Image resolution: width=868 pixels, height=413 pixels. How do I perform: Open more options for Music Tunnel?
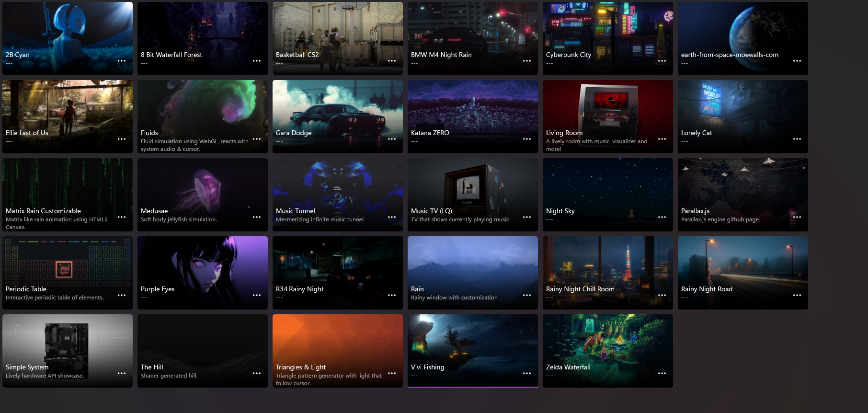(x=392, y=217)
